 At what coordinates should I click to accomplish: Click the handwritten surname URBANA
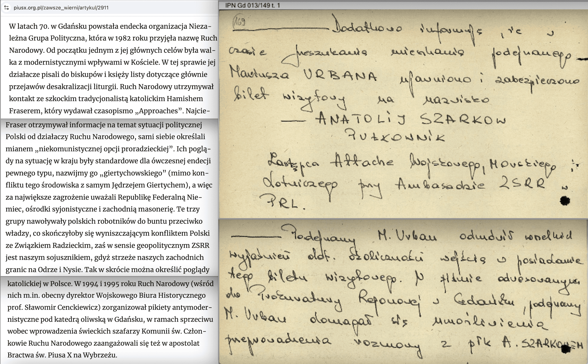[340, 75]
